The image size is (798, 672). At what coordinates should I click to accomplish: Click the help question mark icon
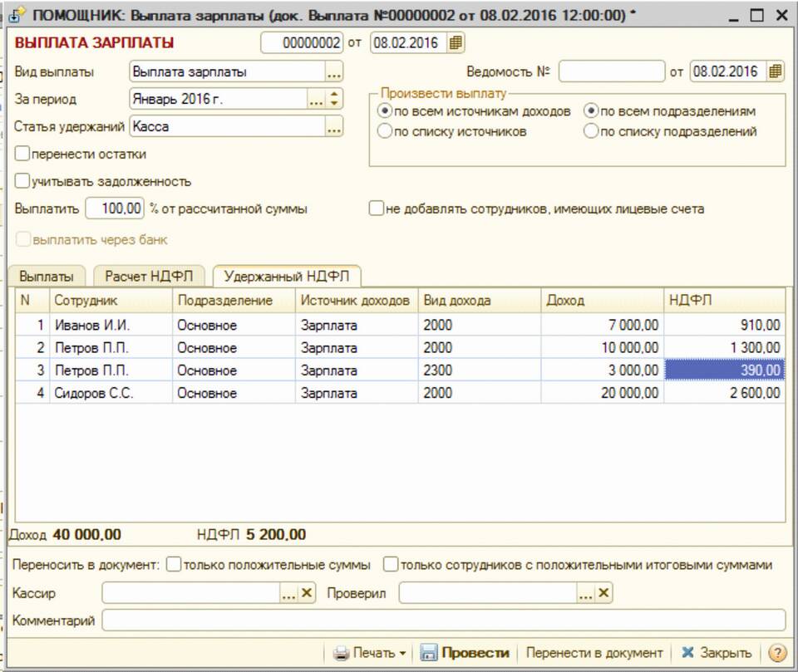click(776, 653)
